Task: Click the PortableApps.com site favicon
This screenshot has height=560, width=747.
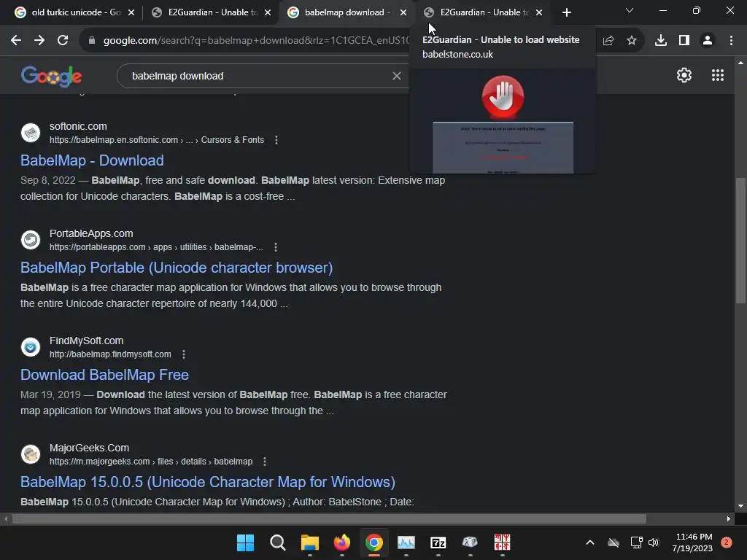Action: (x=31, y=239)
